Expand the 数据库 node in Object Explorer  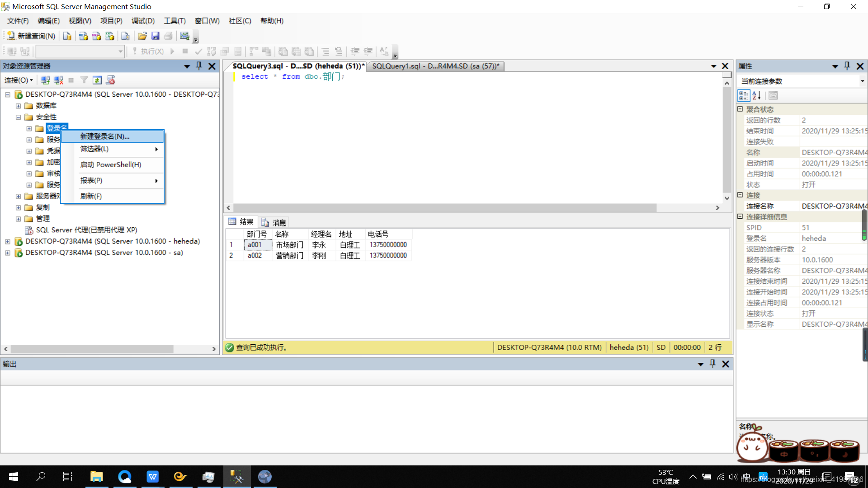coord(19,105)
